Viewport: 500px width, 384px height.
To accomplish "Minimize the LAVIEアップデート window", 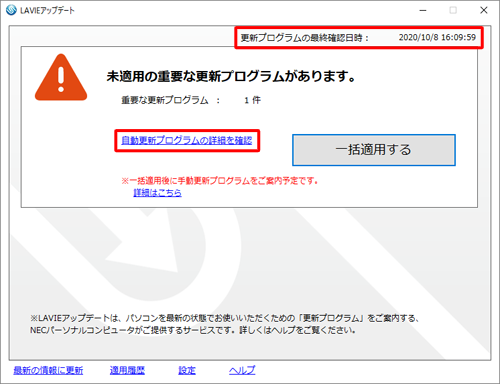I will click(423, 10).
